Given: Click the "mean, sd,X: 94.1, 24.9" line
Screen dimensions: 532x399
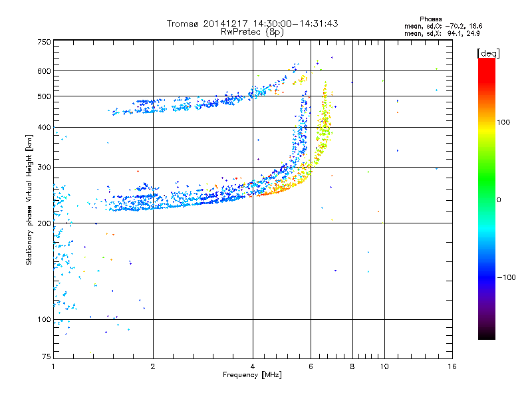Looking at the screenshot, I should tap(442, 33).
